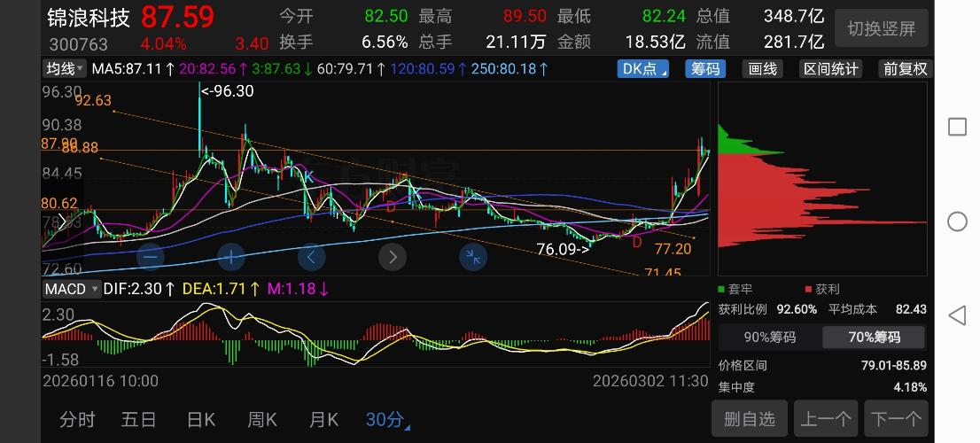This screenshot has width=980, height=443.
Task: Open the 均线 indicator dropdown
Action: (x=65, y=69)
